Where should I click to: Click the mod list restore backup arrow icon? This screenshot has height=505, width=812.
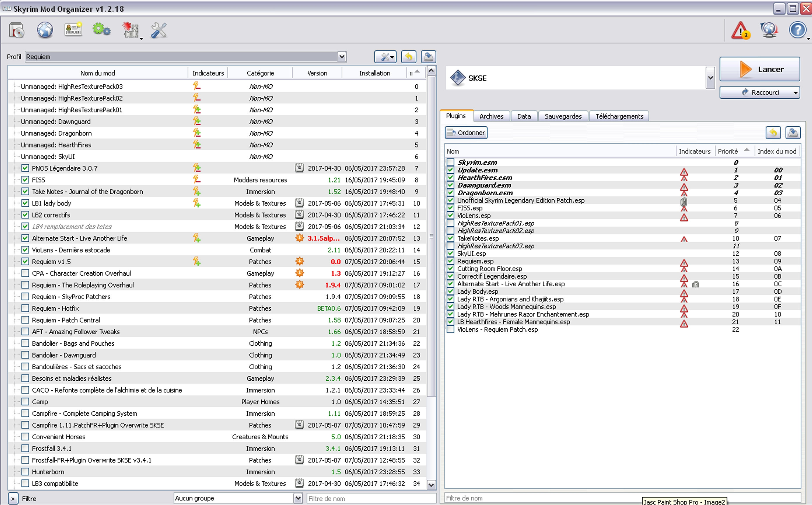tap(409, 57)
